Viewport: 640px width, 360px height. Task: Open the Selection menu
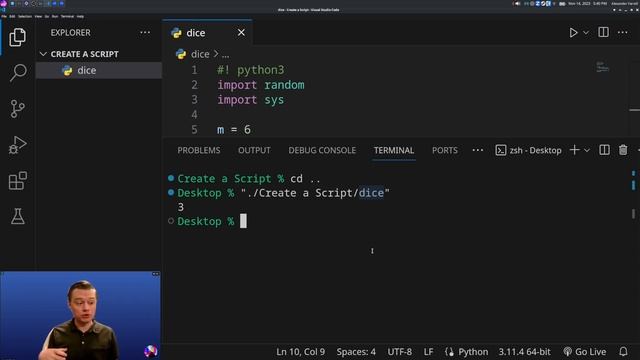pyautogui.click(x=25, y=16)
